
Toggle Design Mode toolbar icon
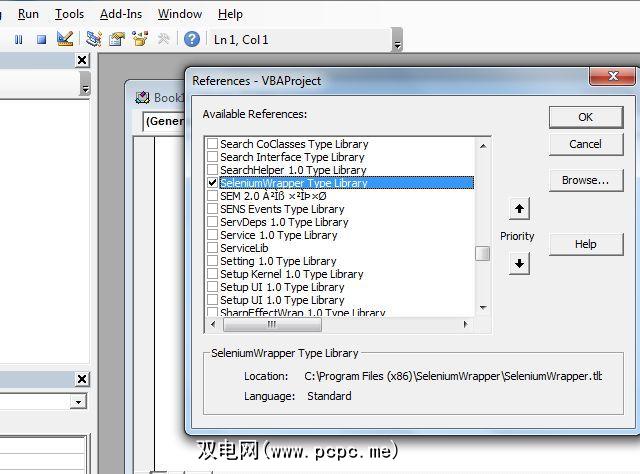click(65, 39)
